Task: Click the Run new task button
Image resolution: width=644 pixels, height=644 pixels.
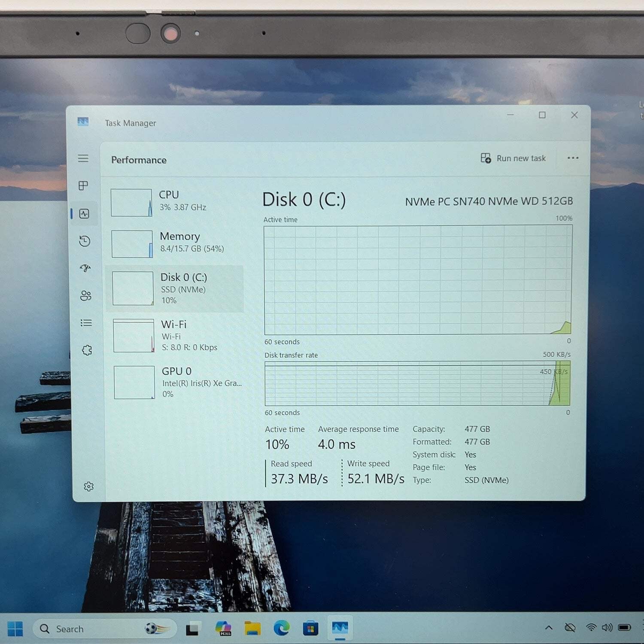Action: pyautogui.click(x=513, y=158)
